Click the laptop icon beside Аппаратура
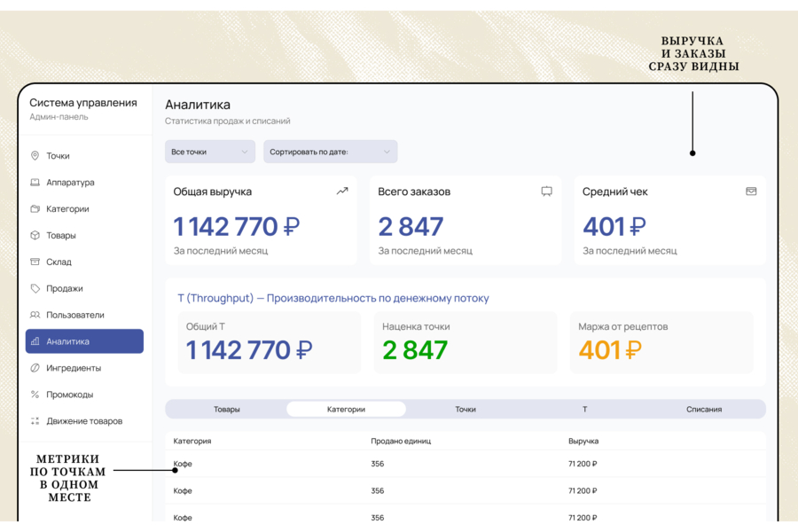The height and width of the screenshot is (532, 798). pos(35,183)
